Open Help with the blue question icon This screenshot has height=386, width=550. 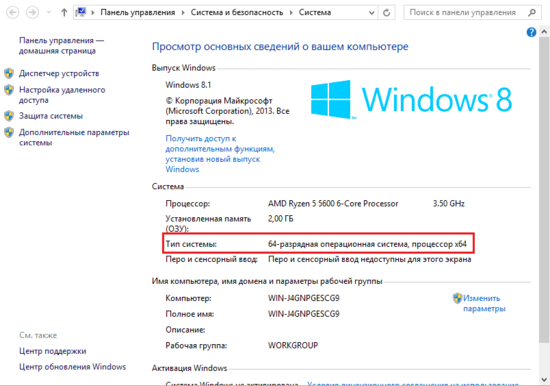[531, 32]
